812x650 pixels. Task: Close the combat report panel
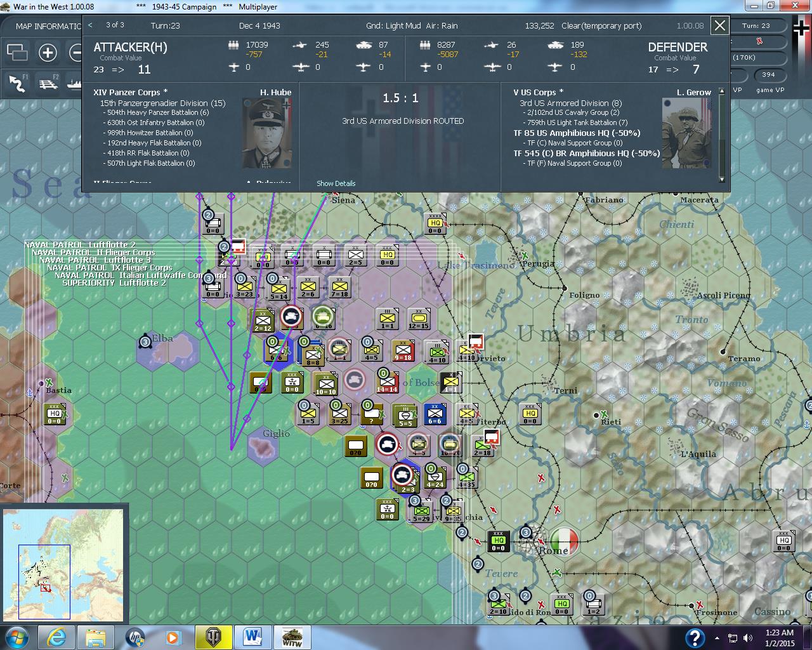720,25
